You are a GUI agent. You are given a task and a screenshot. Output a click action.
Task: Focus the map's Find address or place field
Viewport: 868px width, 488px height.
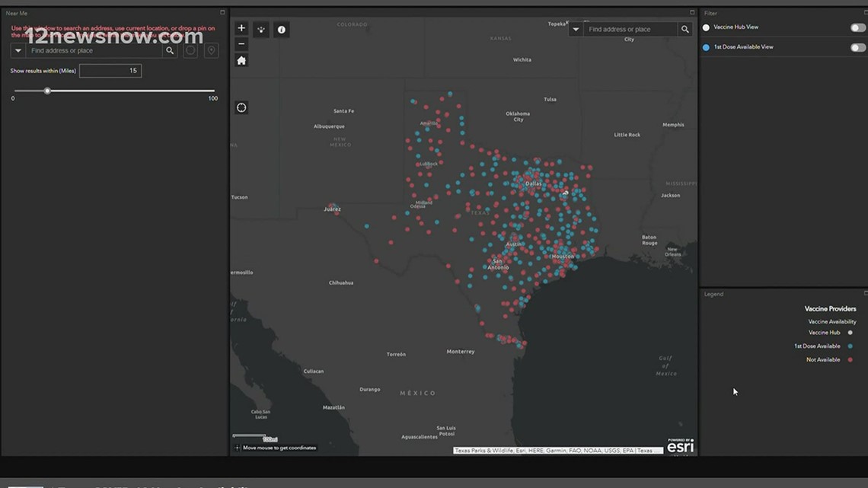point(630,30)
